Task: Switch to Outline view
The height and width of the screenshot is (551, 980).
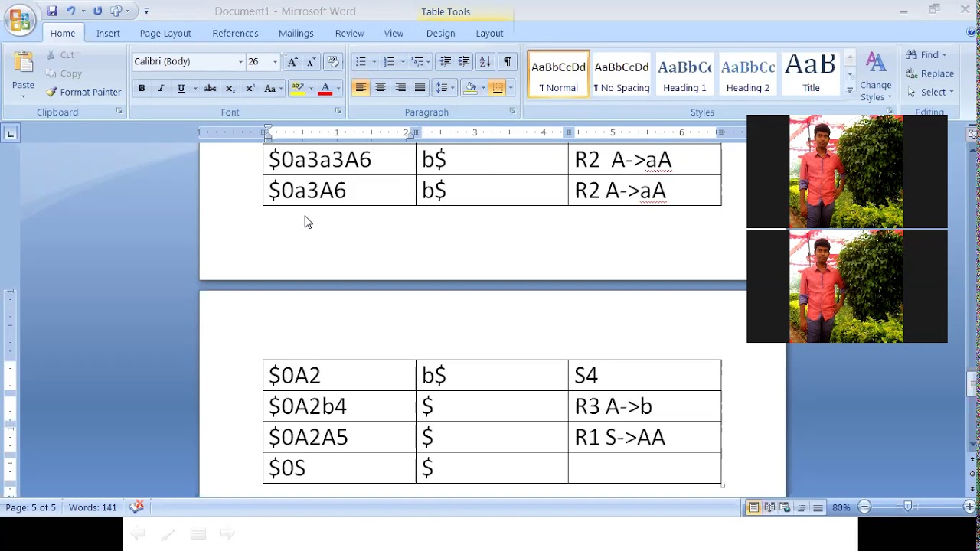Action: pos(802,507)
